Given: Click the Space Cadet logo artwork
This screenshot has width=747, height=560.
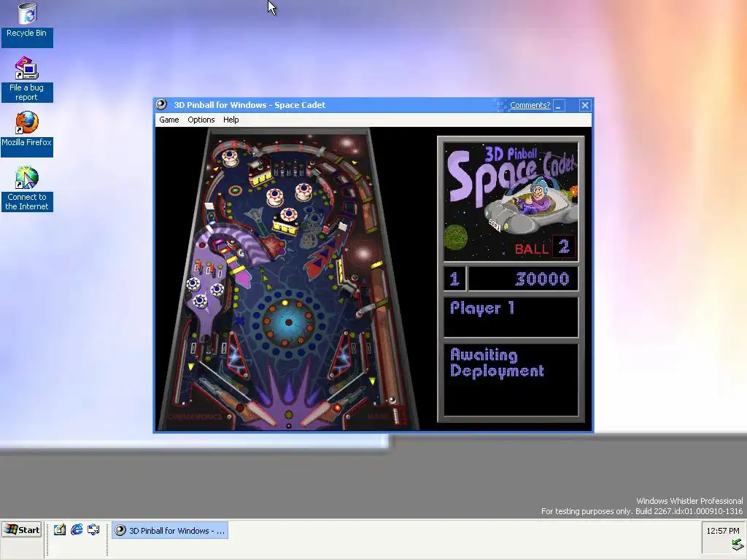Looking at the screenshot, I should [511, 201].
